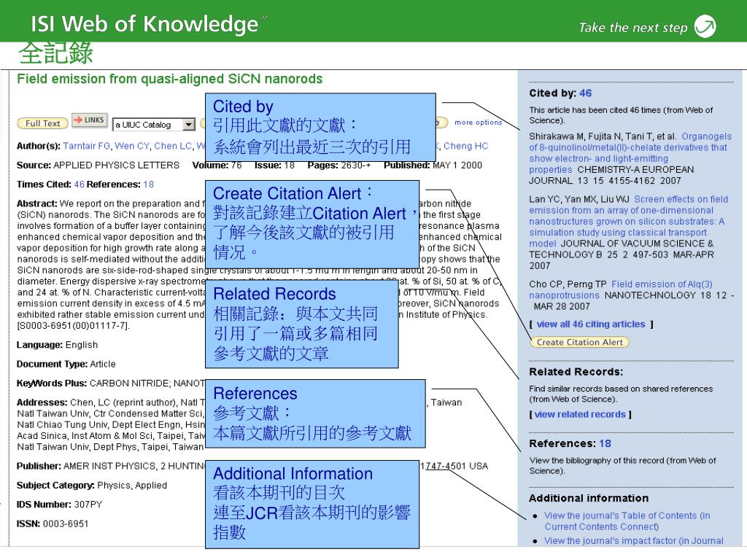Select Subject Category Physics, Applied
This screenshot has width=747, height=560.
point(132,485)
